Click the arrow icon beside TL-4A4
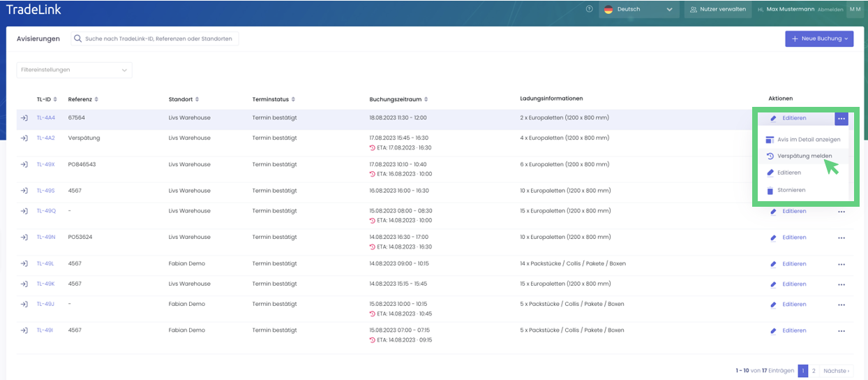 coord(24,118)
